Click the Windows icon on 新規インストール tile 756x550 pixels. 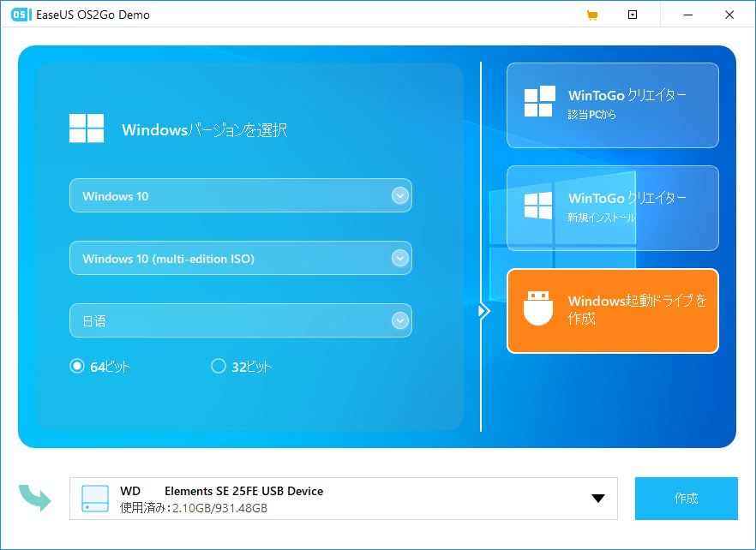click(540, 207)
